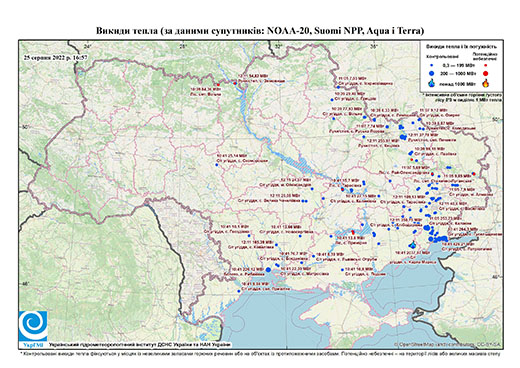Click the red marker on Kakhovka reservoir
This screenshot has width=520, height=368.
[353, 232]
